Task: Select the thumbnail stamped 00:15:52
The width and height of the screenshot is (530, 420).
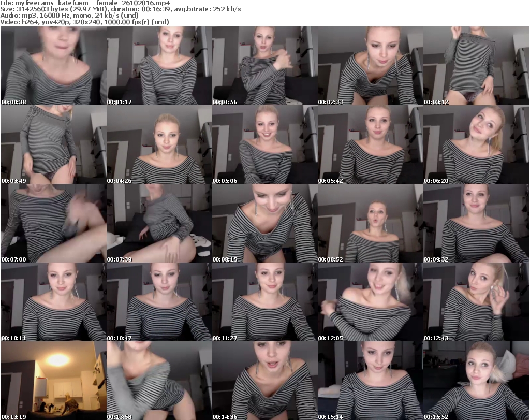Action: [x=476, y=381]
